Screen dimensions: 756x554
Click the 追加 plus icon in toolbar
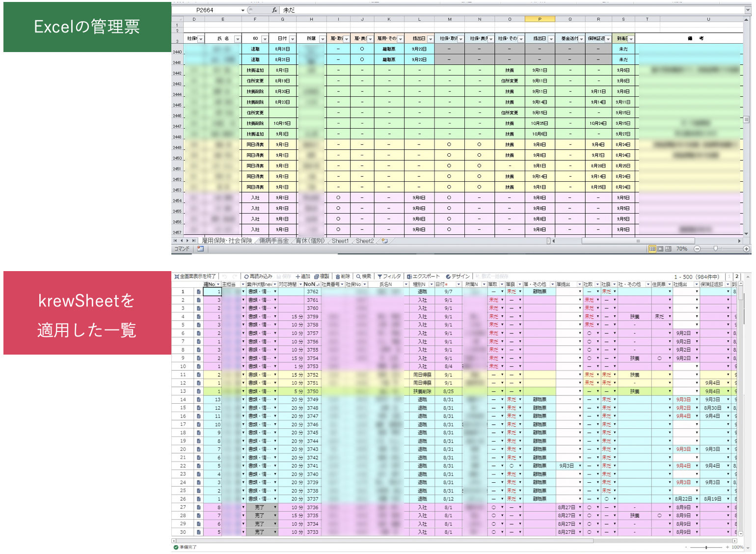[x=297, y=277]
